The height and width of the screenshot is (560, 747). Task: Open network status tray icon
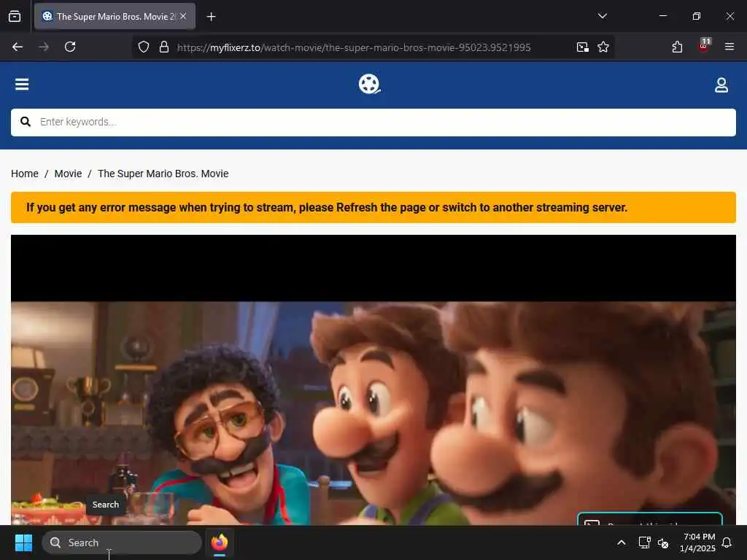[x=644, y=542]
